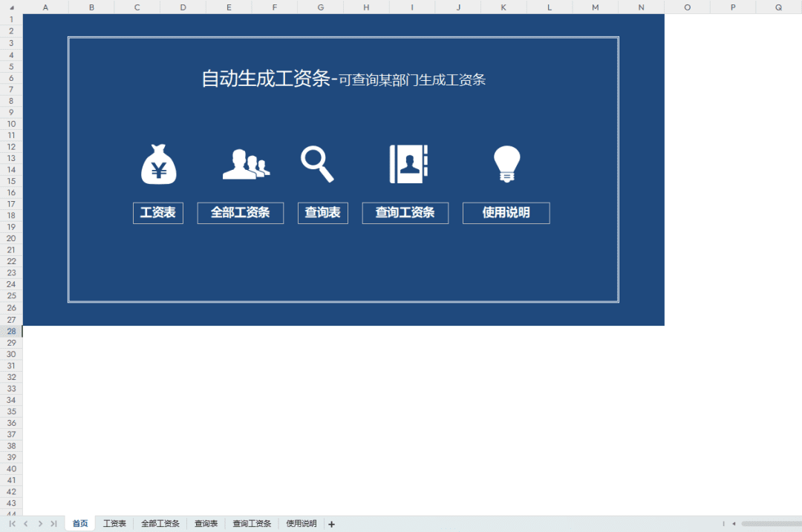Viewport: 802px width, 532px height.
Task: Go to previous sheet arrow
Action: tap(26, 523)
